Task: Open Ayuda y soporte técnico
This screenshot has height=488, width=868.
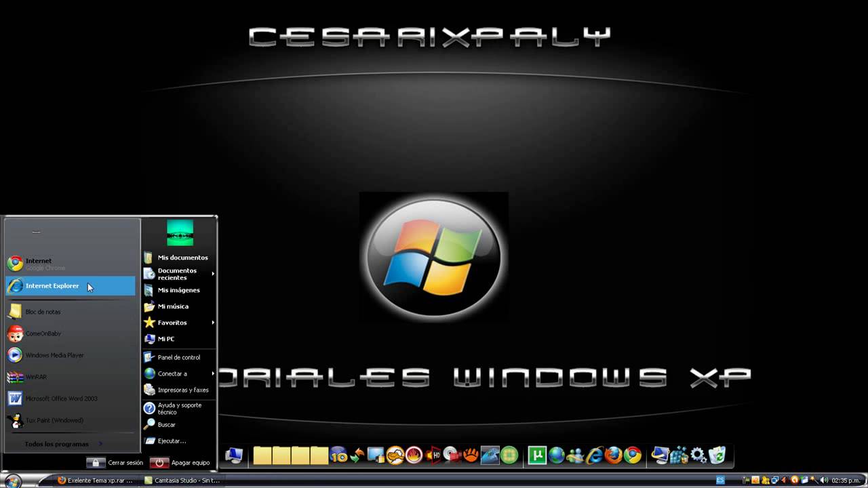Action: 179,409
